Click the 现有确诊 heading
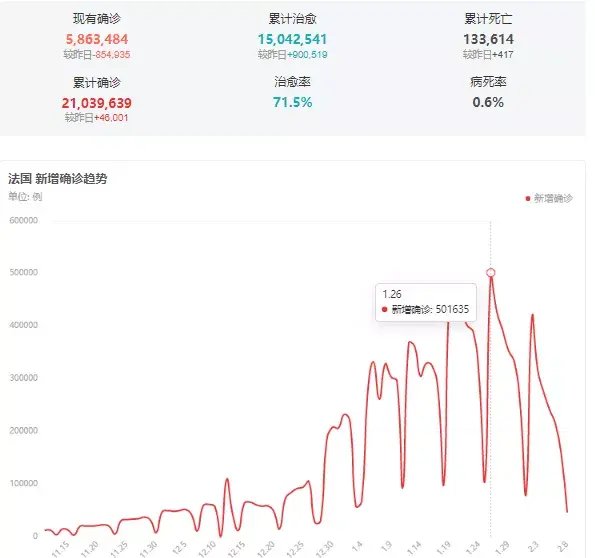 point(97,19)
